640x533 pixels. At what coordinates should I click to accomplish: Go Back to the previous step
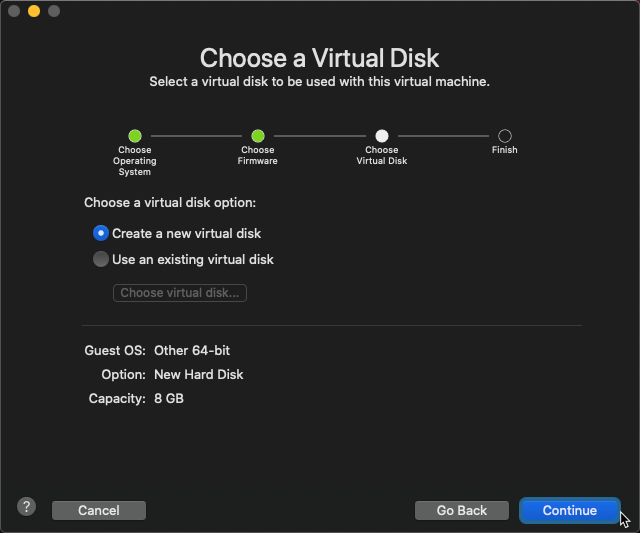click(x=462, y=511)
